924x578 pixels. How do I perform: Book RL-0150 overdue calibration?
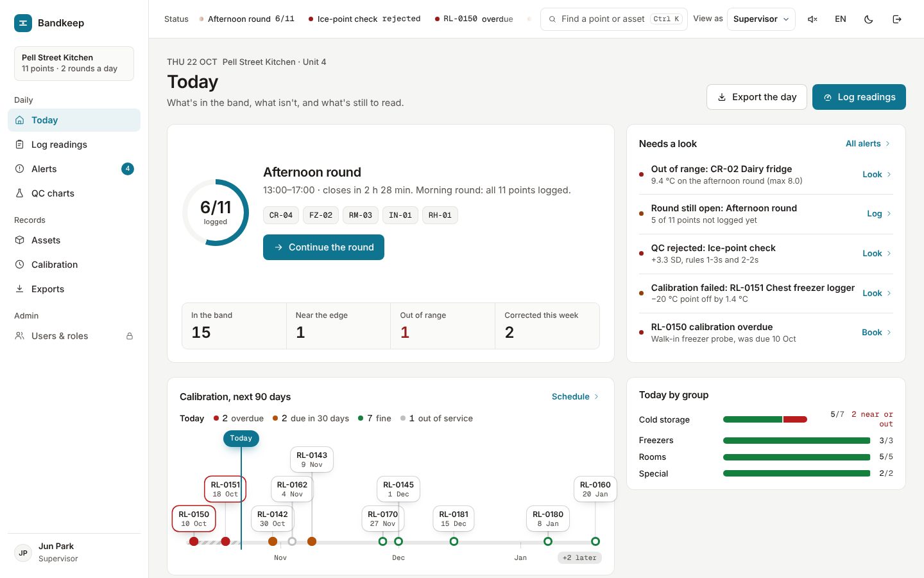pos(877,333)
